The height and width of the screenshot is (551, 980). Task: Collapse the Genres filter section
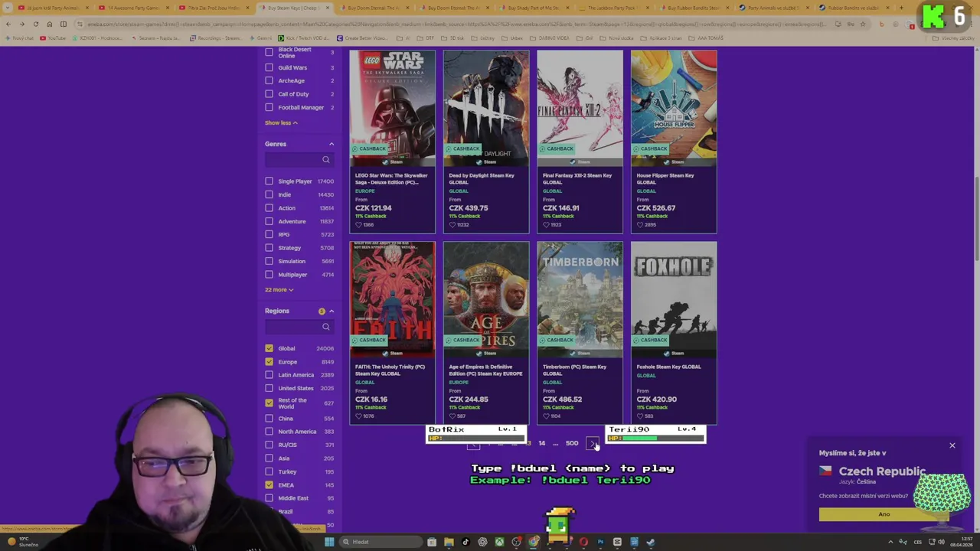[x=332, y=144]
